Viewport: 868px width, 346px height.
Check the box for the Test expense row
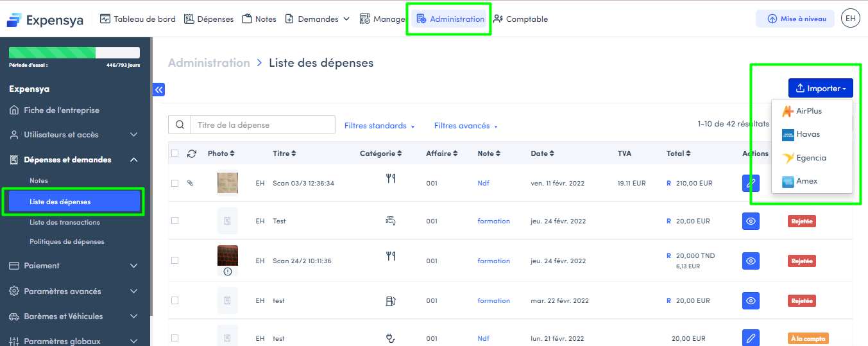pyautogui.click(x=175, y=221)
